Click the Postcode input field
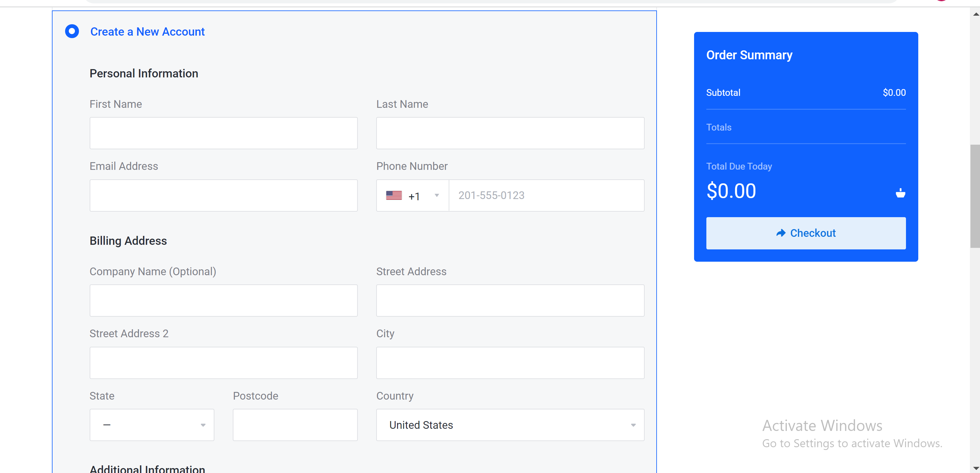The width and height of the screenshot is (980, 473). pos(295,425)
